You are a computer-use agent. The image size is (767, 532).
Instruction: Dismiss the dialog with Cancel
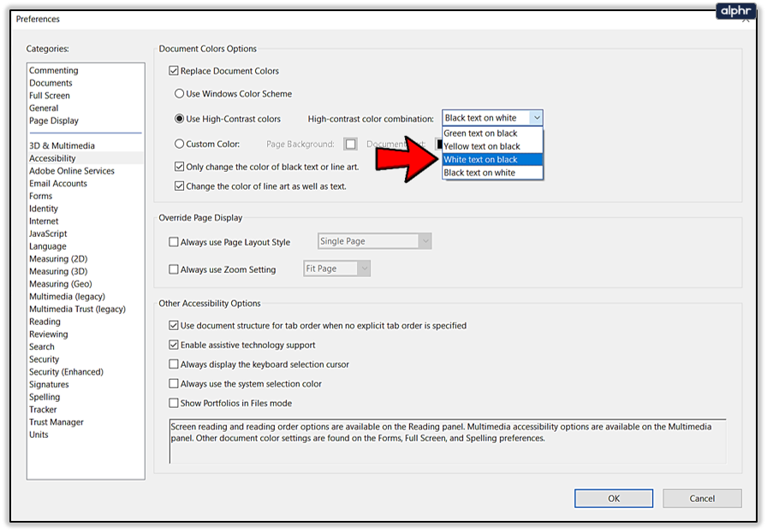click(702, 498)
